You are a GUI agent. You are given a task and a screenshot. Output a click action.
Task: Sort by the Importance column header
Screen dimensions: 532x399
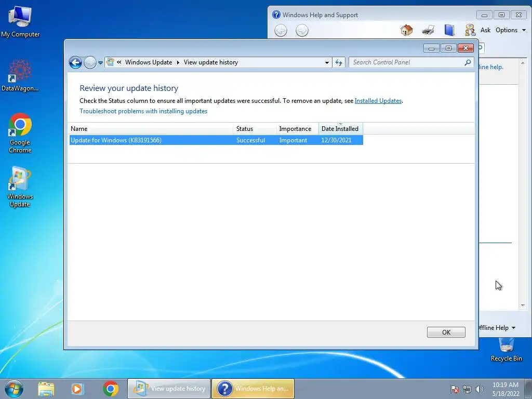tap(297, 129)
